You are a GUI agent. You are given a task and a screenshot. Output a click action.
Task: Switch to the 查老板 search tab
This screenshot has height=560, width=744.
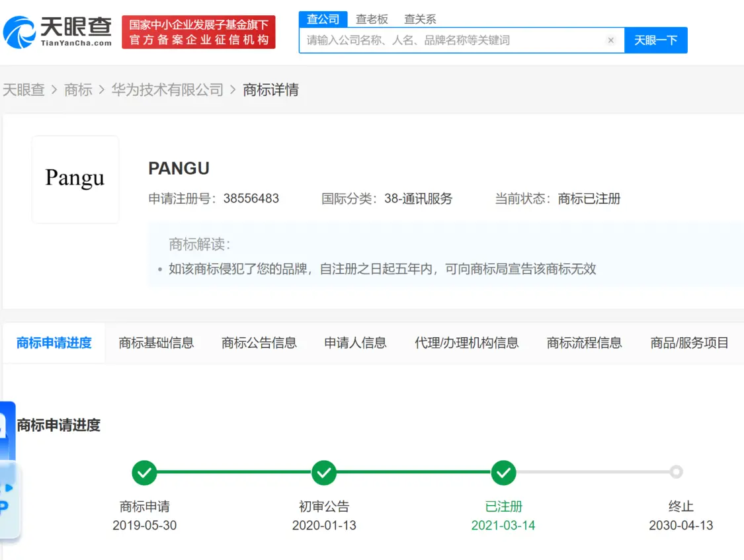point(372,19)
